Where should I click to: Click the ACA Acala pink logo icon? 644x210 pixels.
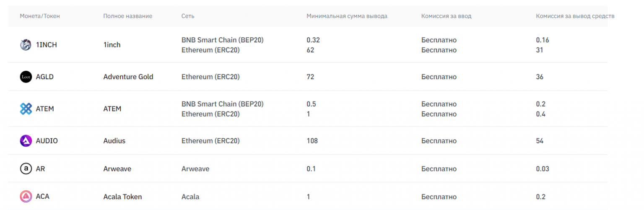click(26, 196)
